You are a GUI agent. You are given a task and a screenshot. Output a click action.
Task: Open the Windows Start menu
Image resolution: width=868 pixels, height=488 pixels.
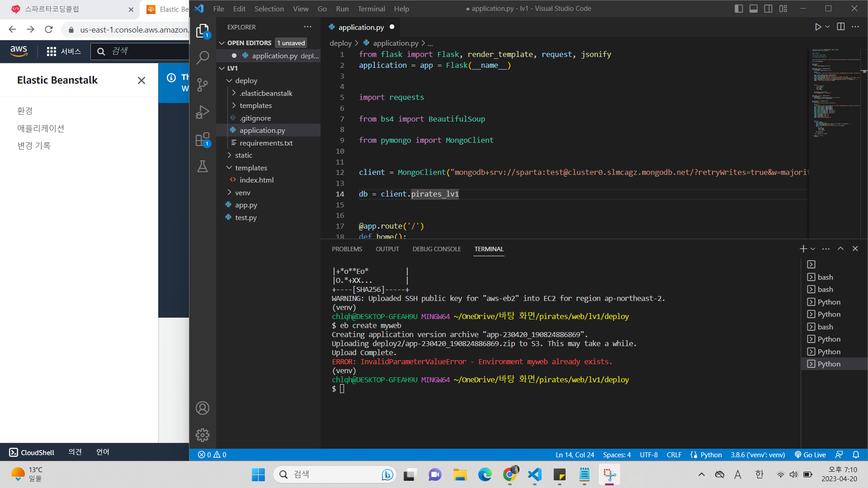258,474
